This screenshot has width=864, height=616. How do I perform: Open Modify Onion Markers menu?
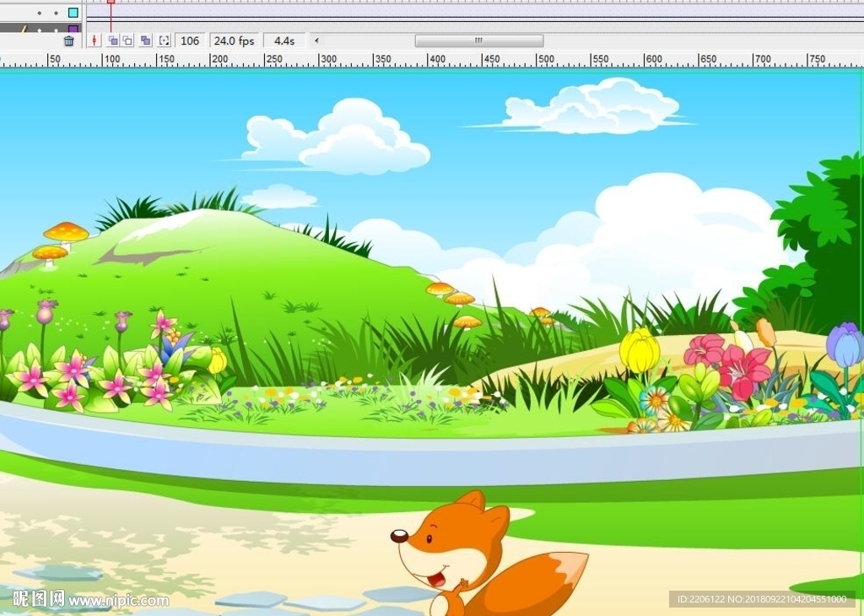point(165,41)
